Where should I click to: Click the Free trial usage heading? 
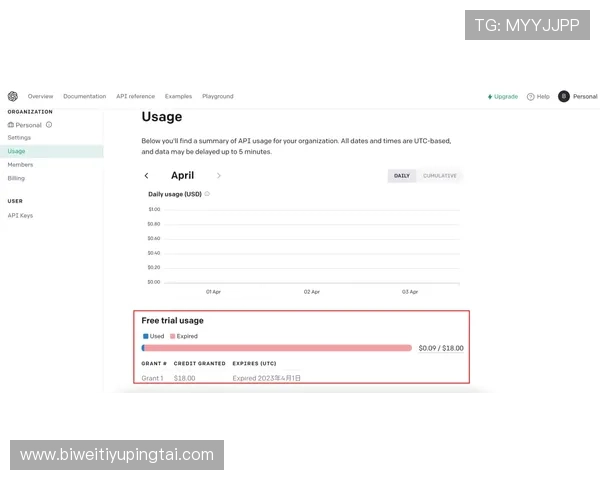pyautogui.click(x=172, y=320)
